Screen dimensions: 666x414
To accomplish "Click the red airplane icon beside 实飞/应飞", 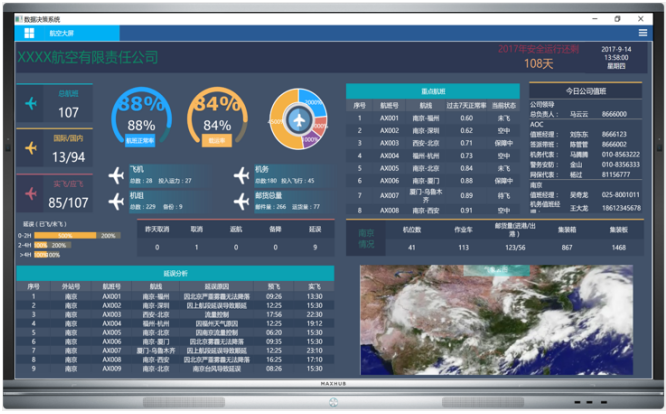I will point(30,192).
